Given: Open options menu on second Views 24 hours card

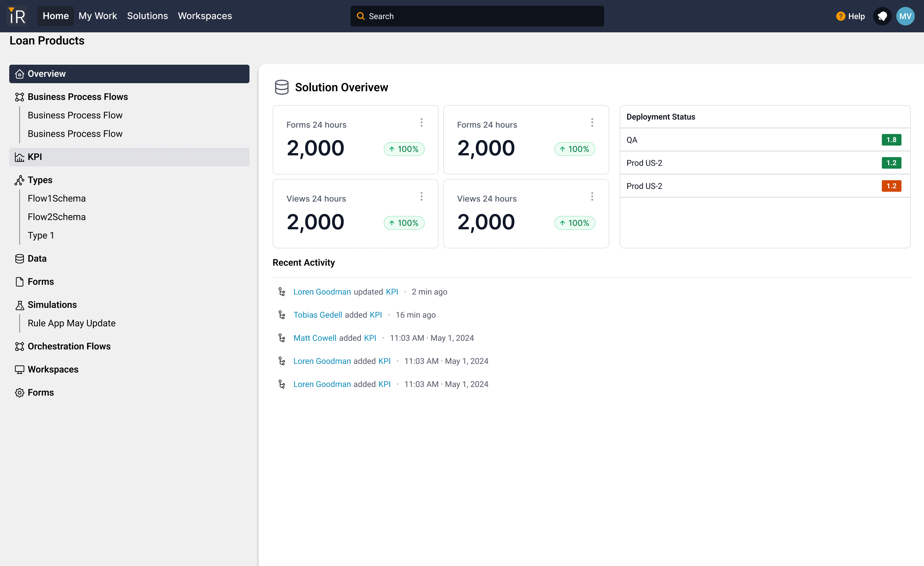Looking at the screenshot, I should click(x=592, y=197).
